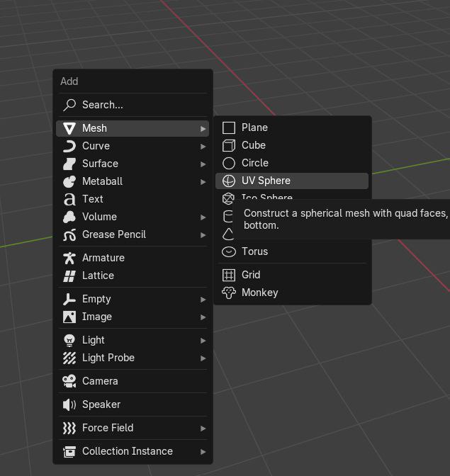The height and width of the screenshot is (476, 450).
Task: Click the Camera icon
Action: [x=69, y=381]
